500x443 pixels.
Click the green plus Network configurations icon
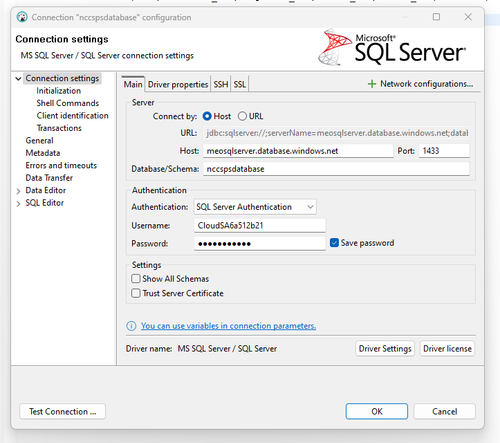[x=372, y=84]
